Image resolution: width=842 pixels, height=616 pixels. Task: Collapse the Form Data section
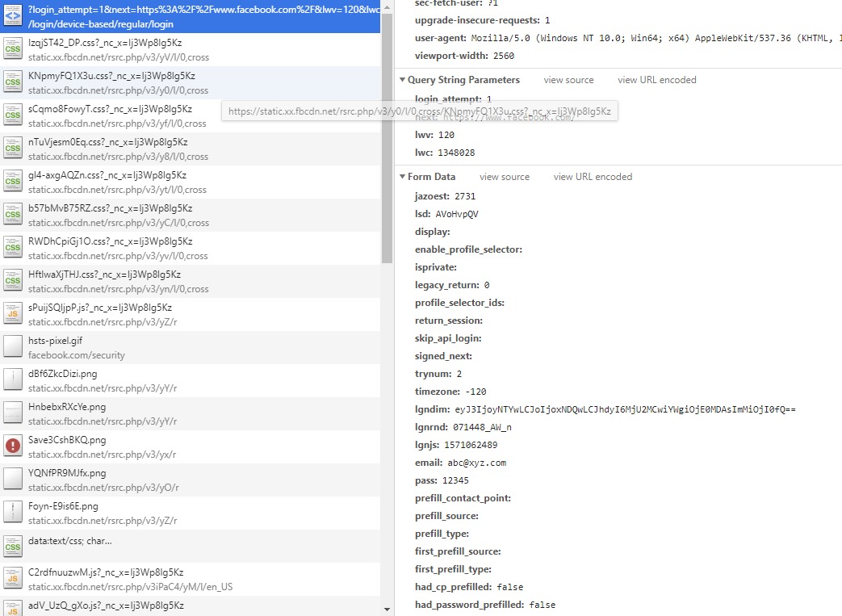[403, 177]
